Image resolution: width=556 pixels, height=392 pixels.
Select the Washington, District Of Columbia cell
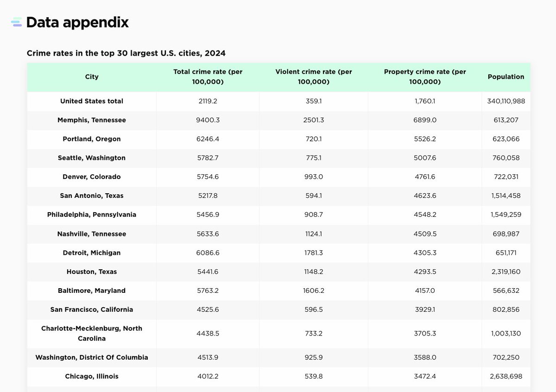pos(92,358)
